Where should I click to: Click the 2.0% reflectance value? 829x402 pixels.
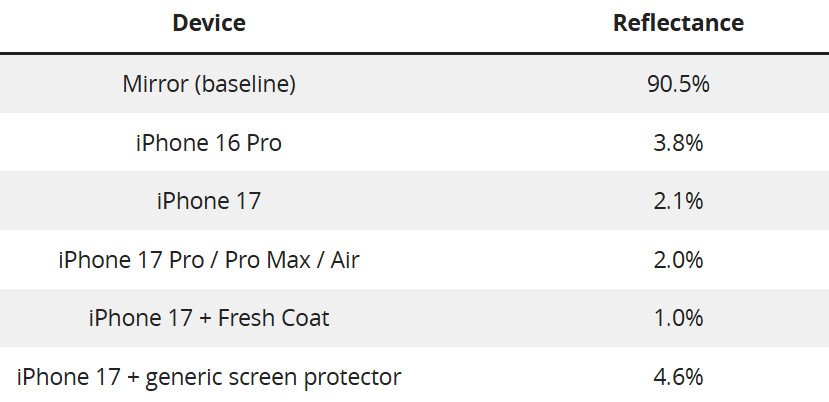pos(678,260)
